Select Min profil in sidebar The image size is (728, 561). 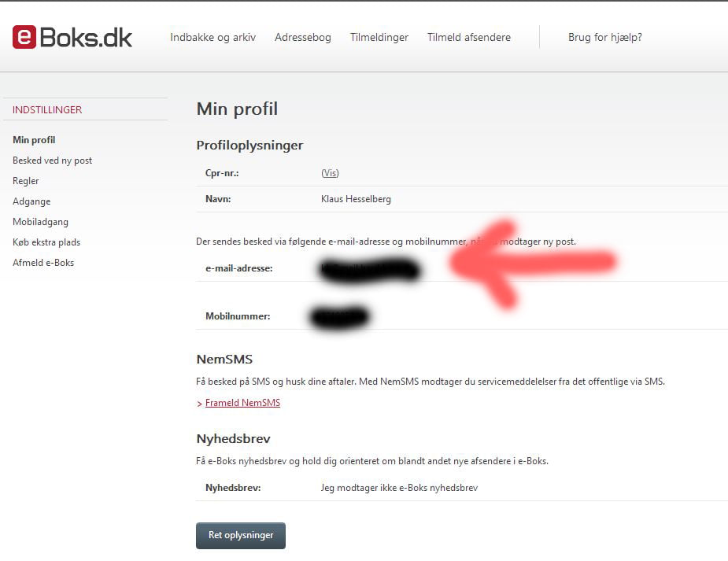[x=34, y=140]
